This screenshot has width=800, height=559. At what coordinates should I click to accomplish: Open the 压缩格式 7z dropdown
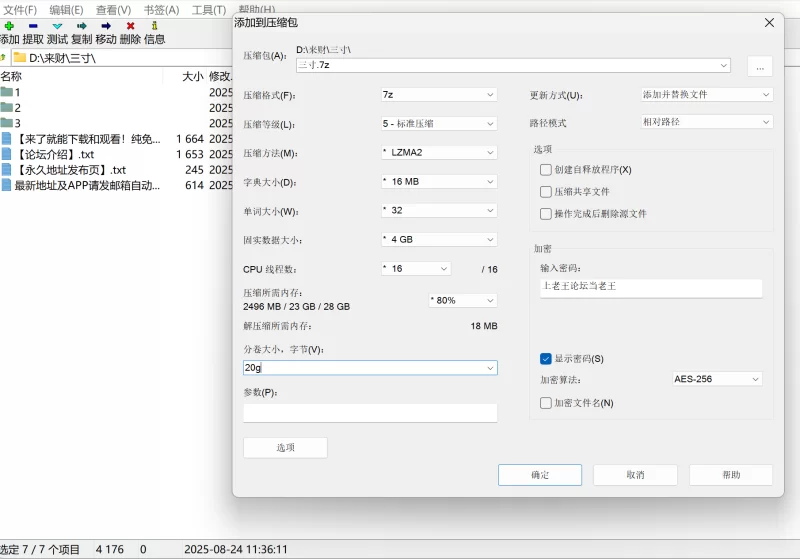438,95
